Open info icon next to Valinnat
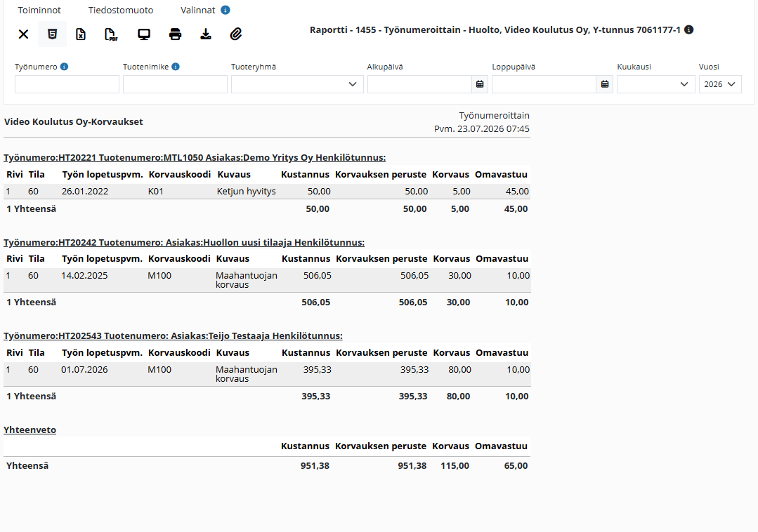Screen dimensions: 758x532 [226, 10]
